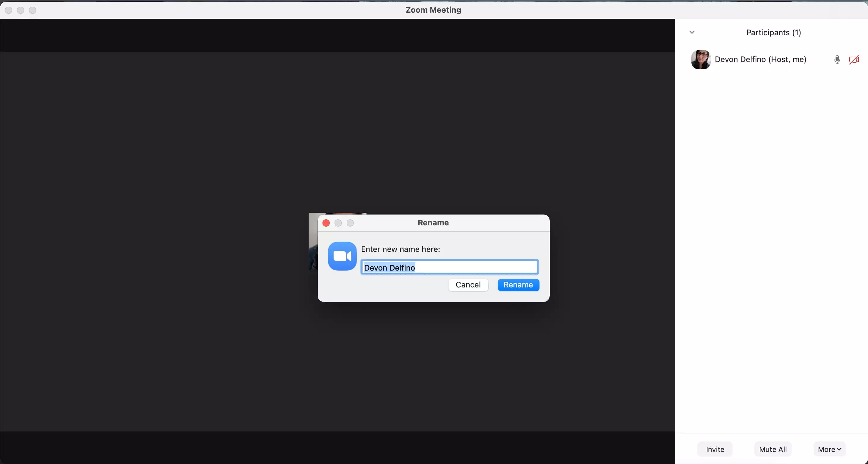This screenshot has height=464, width=868.
Task: Click the Rename dialog's gray minimize button
Action: (x=338, y=223)
